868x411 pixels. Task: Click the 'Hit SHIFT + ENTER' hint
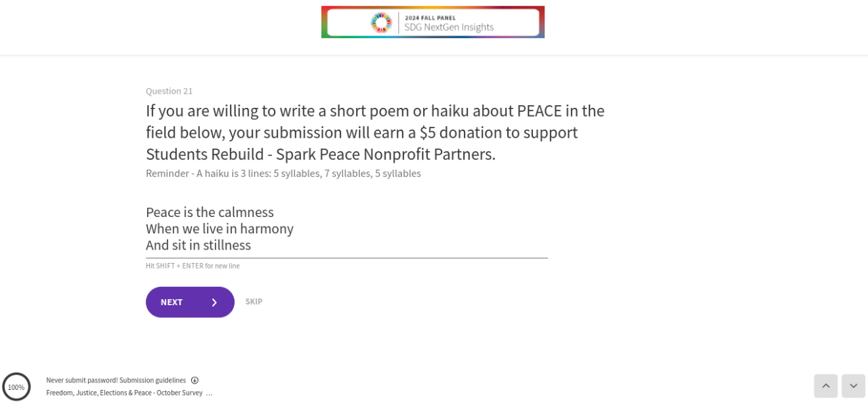pos(193,266)
